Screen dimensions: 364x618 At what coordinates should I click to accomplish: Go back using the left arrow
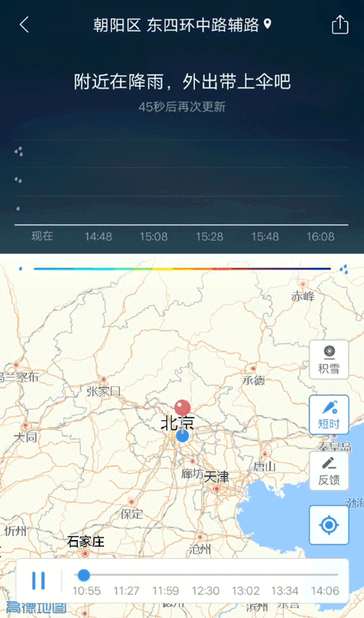[24, 25]
